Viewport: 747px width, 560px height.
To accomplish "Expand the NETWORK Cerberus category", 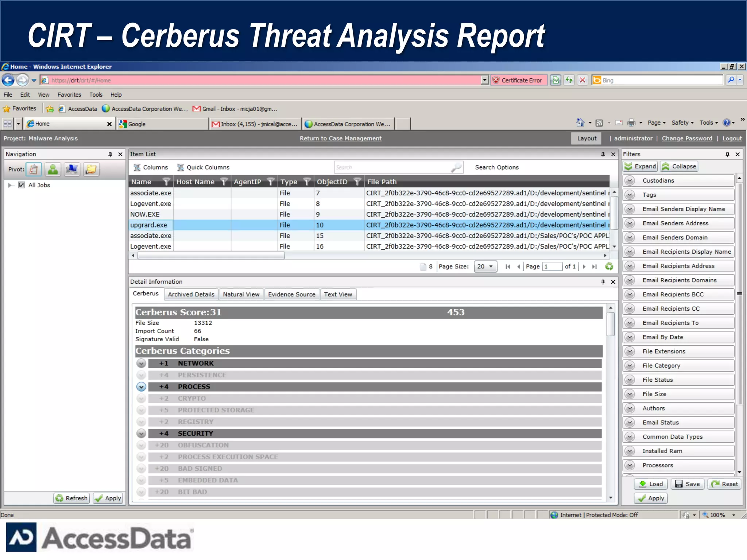I will coord(141,363).
